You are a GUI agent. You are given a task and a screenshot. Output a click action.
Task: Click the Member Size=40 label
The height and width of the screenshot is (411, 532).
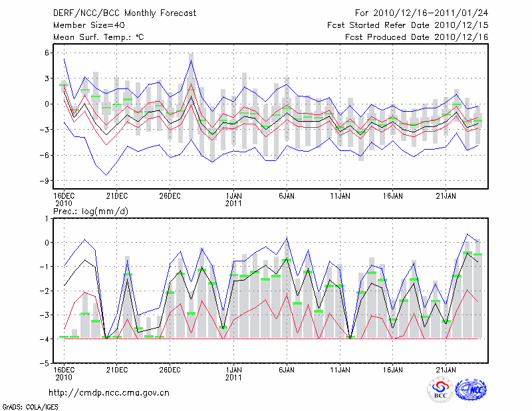(84, 25)
